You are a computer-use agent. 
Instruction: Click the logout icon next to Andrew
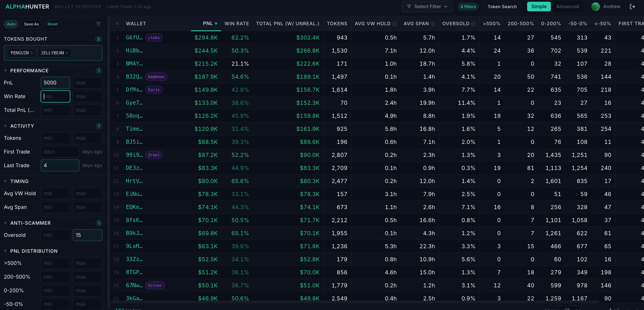pos(632,7)
